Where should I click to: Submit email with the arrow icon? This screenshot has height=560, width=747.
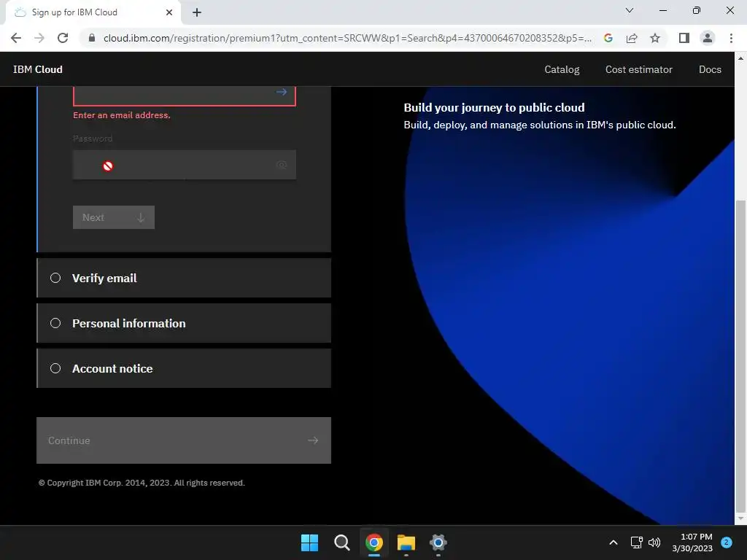282,92
